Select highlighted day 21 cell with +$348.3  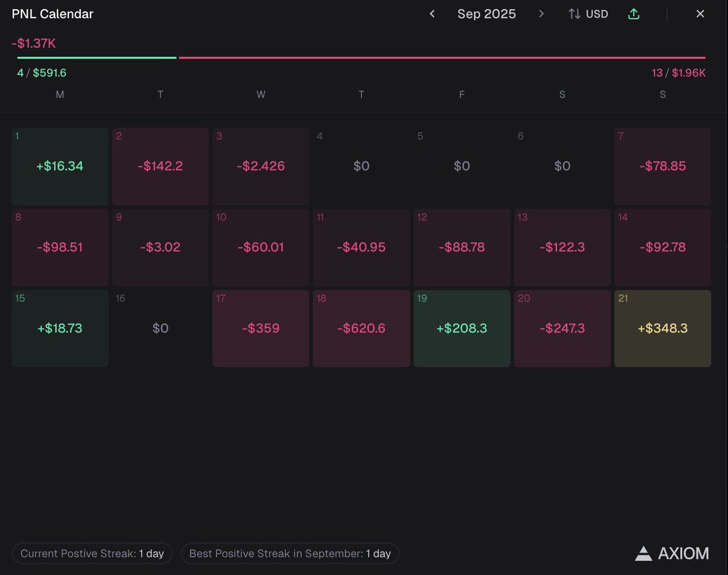click(x=662, y=328)
